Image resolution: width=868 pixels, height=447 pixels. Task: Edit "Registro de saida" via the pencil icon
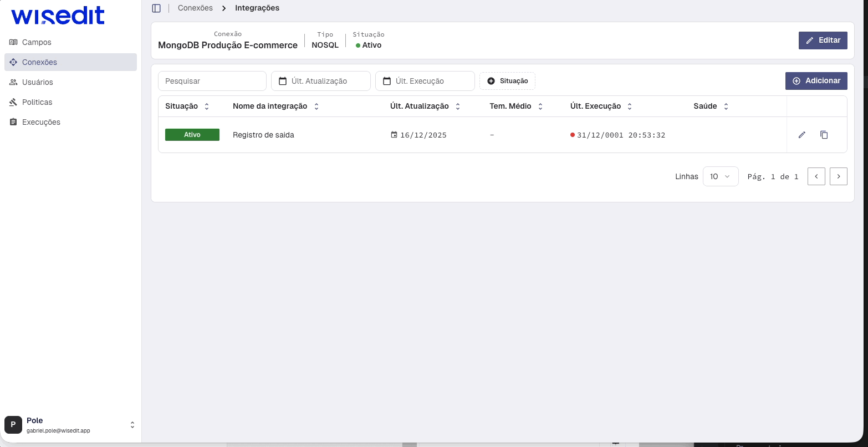click(x=802, y=135)
